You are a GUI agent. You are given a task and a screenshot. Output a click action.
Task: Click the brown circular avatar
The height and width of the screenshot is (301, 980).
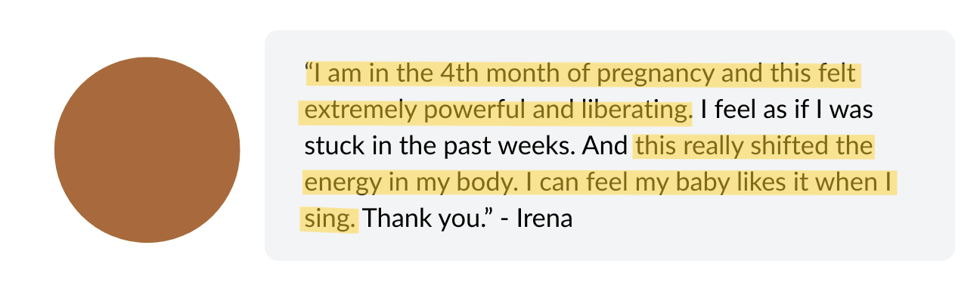(x=147, y=150)
